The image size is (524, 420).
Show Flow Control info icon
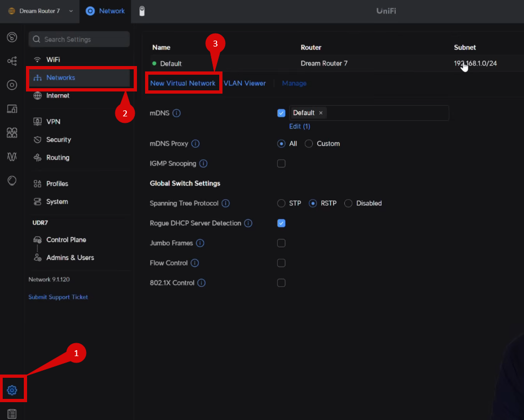pos(195,263)
